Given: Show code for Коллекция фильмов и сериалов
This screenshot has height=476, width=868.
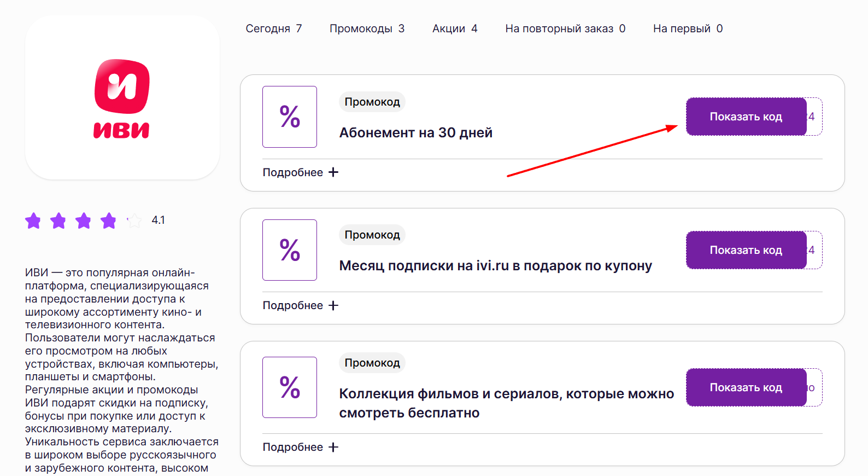Looking at the screenshot, I should point(746,387).
